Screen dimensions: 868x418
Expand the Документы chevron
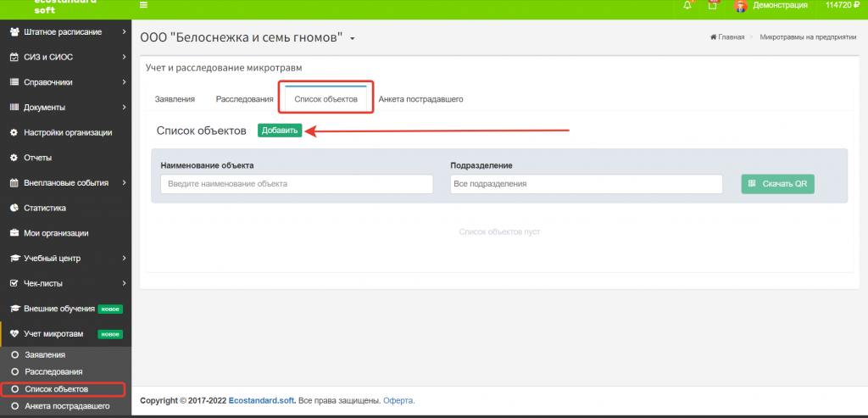point(124,108)
